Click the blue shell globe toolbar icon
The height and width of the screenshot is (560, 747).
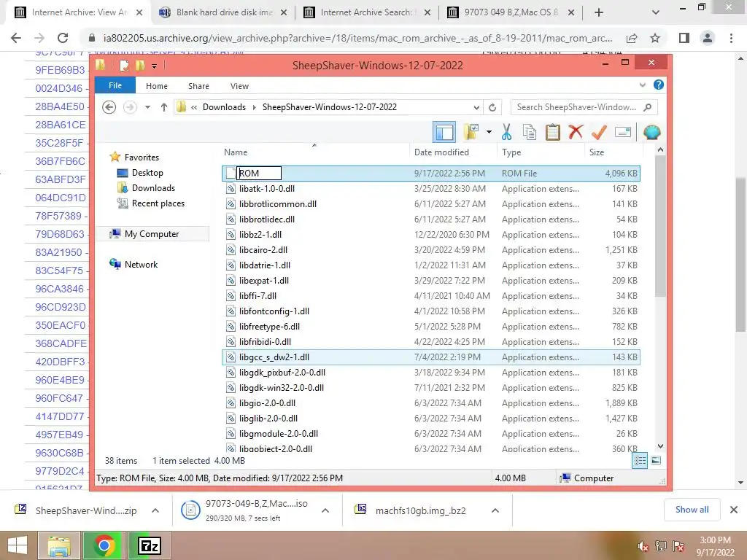(x=651, y=132)
